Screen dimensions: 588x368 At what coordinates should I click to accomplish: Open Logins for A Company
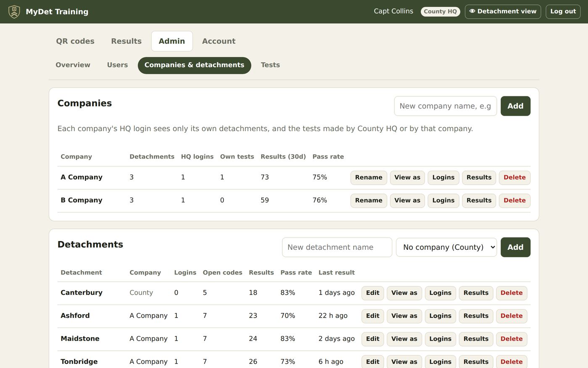pyautogui.click(x=444, y=177)
